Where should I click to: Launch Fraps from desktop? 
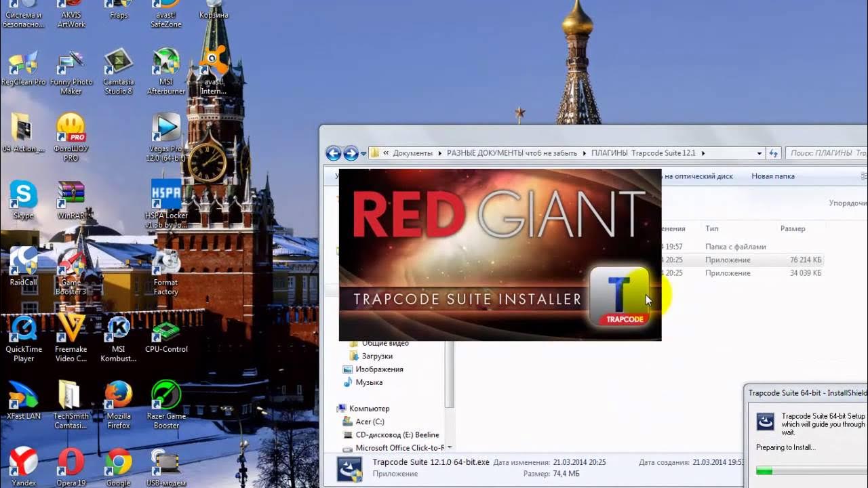point(119,10)
